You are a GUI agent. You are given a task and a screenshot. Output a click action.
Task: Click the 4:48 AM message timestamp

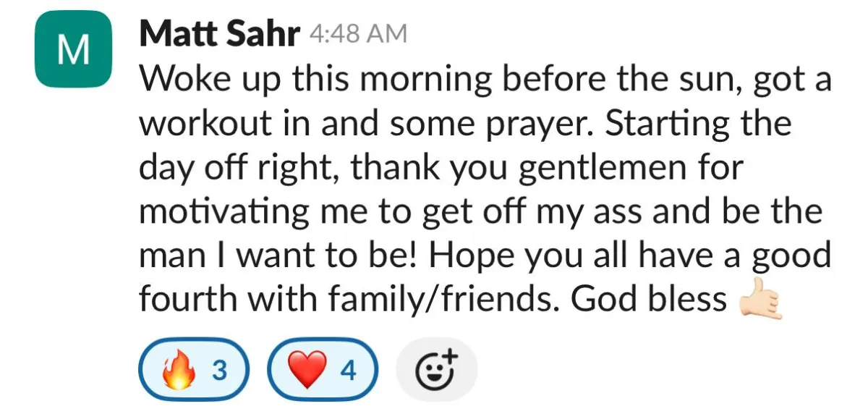(357, 35)
